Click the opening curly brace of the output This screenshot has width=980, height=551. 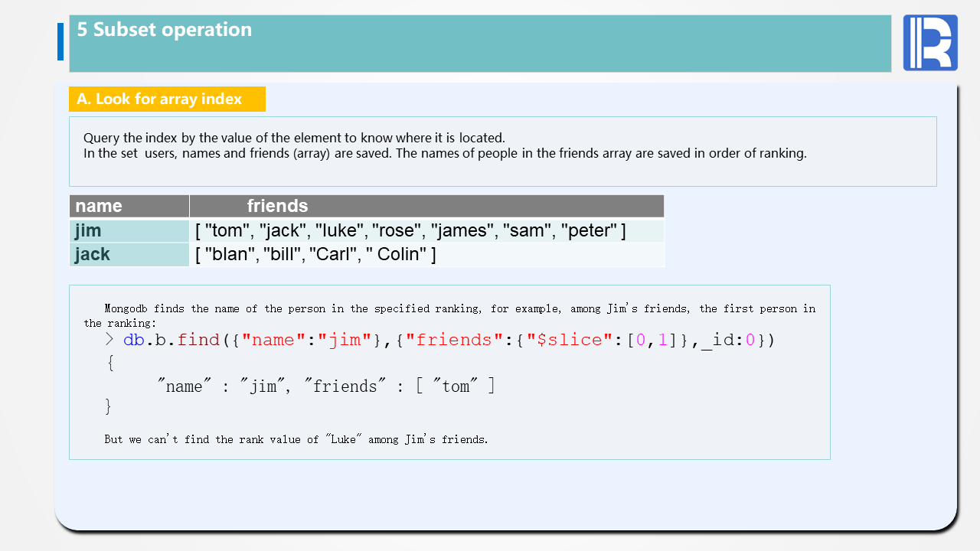[110, 364]
